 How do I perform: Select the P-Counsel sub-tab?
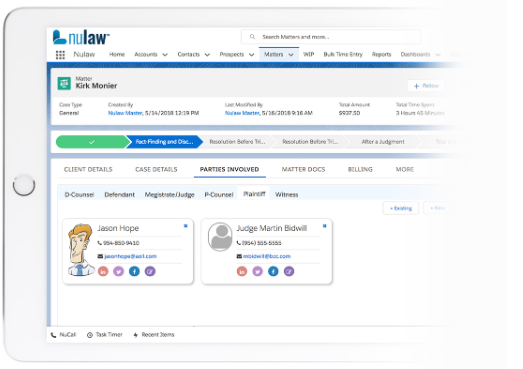[219, 195]
